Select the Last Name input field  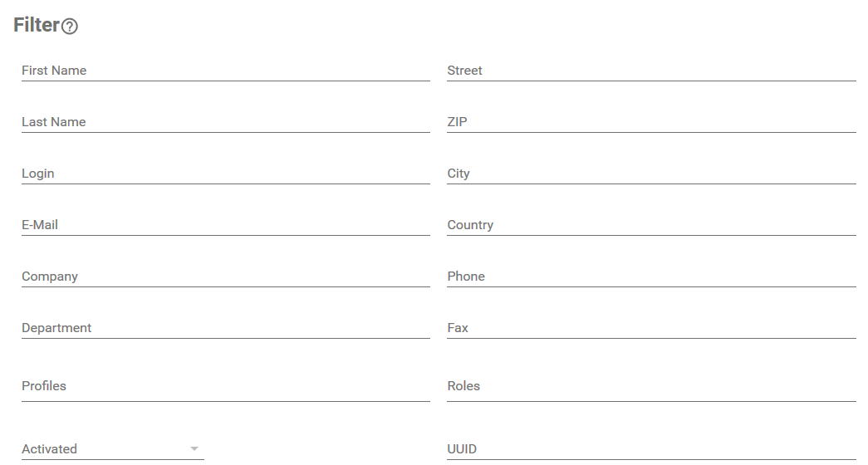(x=225, y=122)
